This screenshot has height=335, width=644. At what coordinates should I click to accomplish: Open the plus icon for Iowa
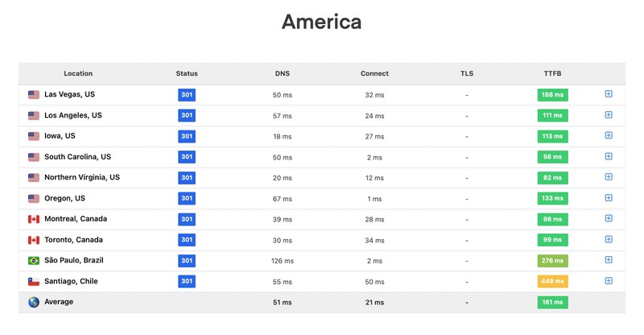(609, 136)
